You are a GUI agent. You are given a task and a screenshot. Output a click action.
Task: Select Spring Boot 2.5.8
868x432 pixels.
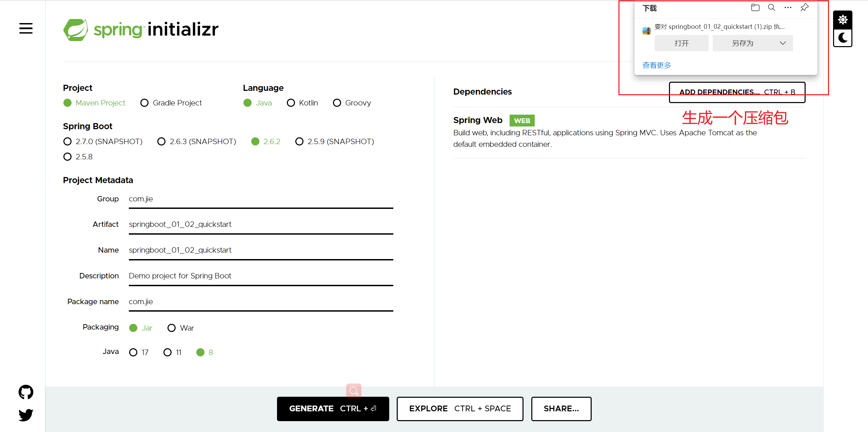point(78,157)
